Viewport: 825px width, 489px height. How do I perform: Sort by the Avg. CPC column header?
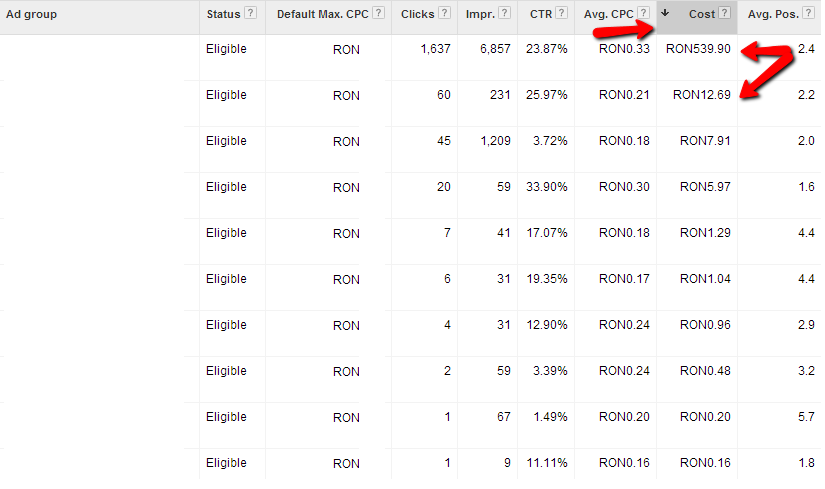(x=608, y=15)
